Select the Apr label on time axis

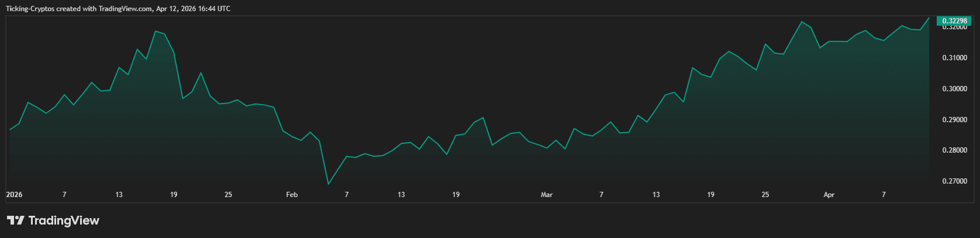pyautogui.click(x=829, y=195)
